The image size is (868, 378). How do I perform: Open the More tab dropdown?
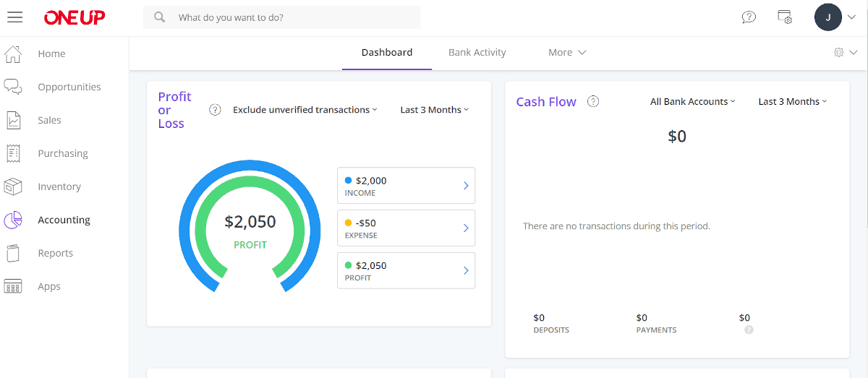pyautogui.click(x=567, y=53)
